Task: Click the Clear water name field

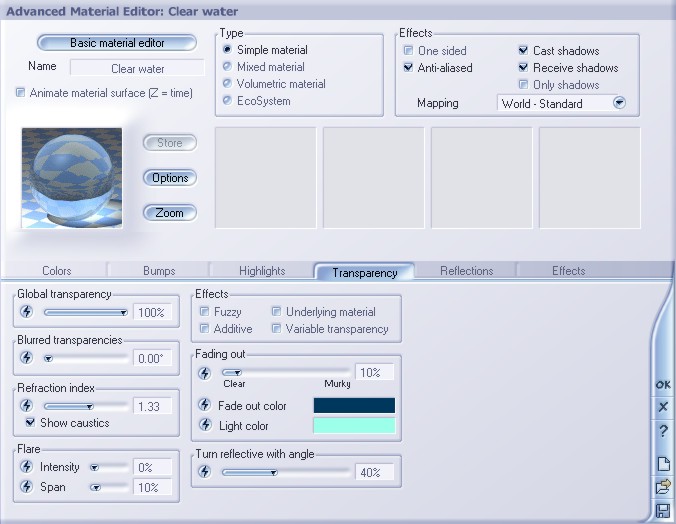Action: tap(137, 69)
